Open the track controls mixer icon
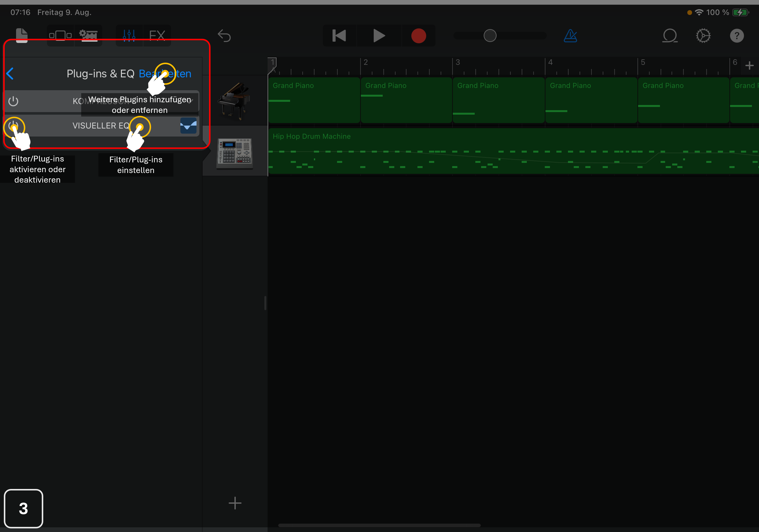759x532 pixels. pos(129,35)
